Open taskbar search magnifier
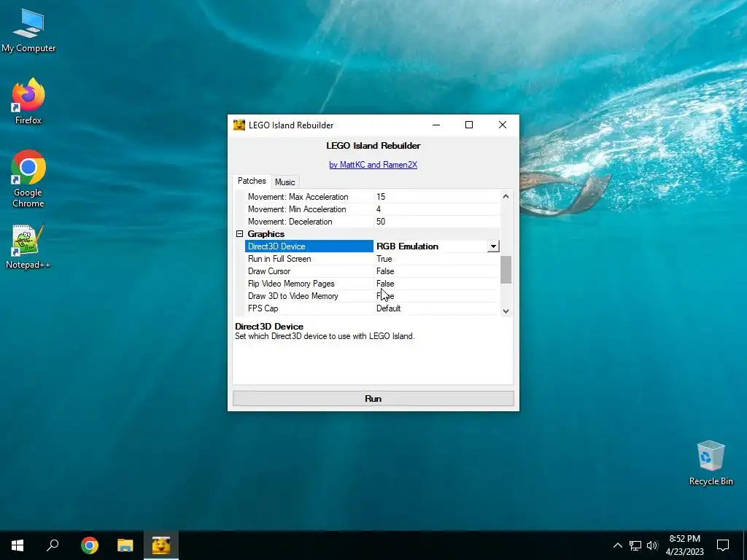The width and height of the screenshot is (747, 560). click(53, 545)
